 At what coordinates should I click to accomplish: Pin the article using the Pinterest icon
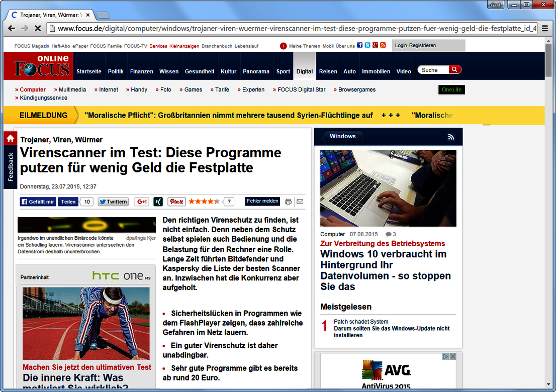point(176,202)
